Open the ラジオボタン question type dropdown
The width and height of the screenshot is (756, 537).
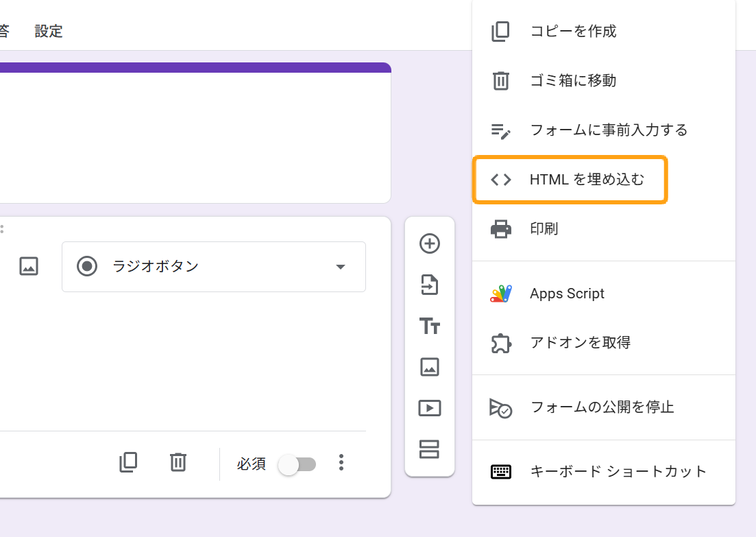tap(213, 267)
